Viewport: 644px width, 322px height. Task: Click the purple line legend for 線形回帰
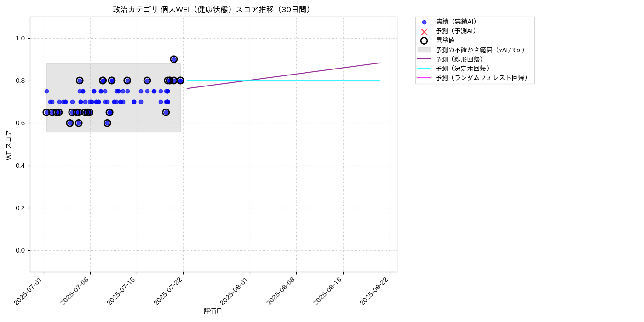click(424, 59)
